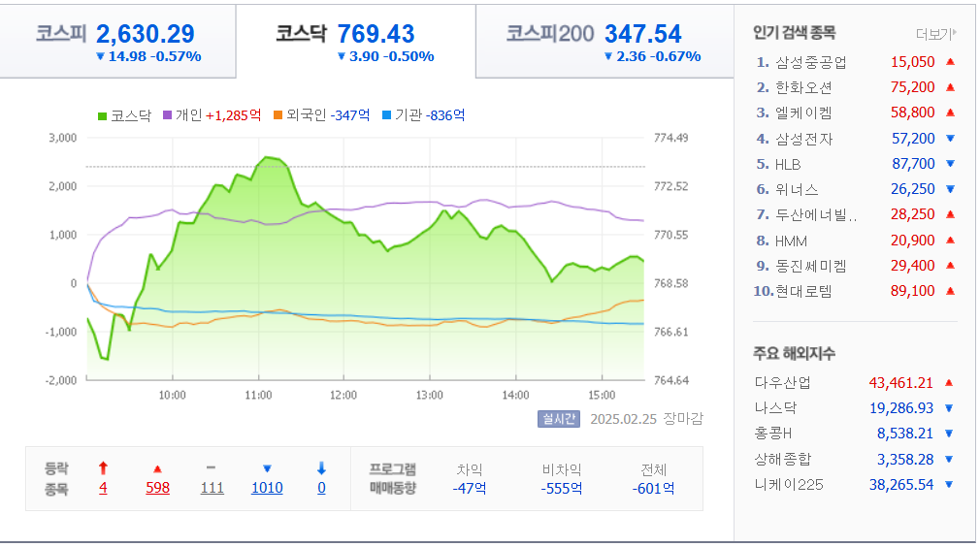Click the blue 기관 legend swatch
The width and height of the screenshot is (980, 547).
387,115
